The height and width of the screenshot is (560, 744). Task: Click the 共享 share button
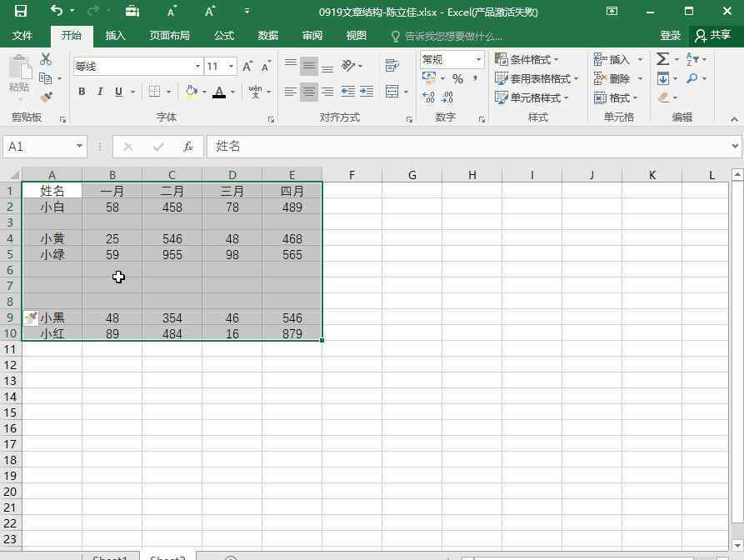tap(712, 35)
